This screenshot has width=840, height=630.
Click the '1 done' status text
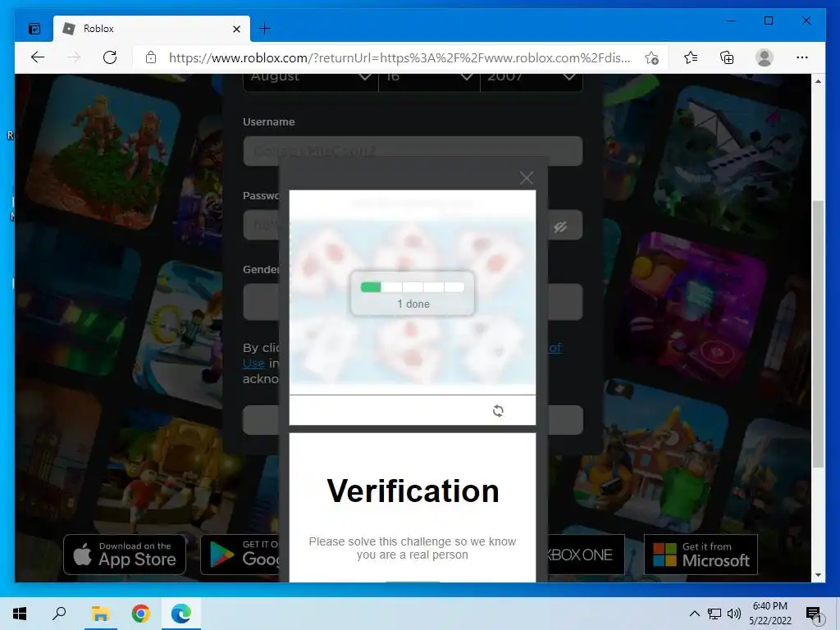413,304
